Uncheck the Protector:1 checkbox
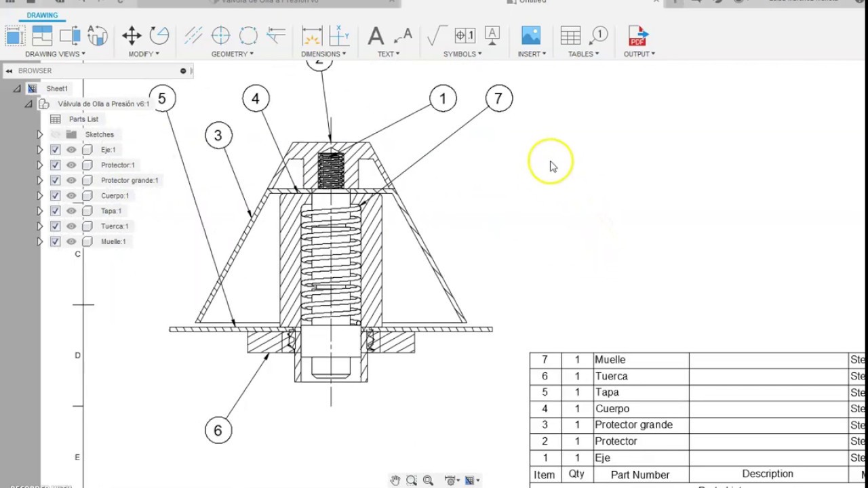Viewport: 868px width, 488px height. tap(56, 165)
